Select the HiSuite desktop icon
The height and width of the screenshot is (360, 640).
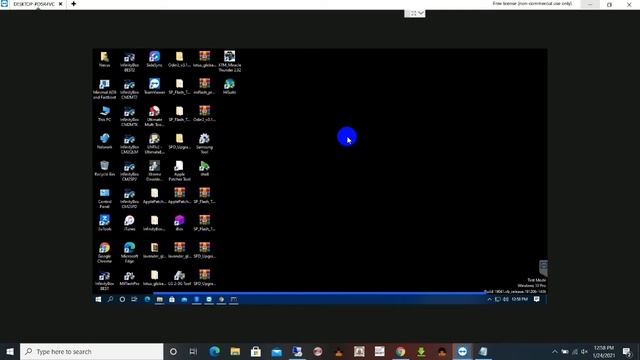tap(229, 87)
